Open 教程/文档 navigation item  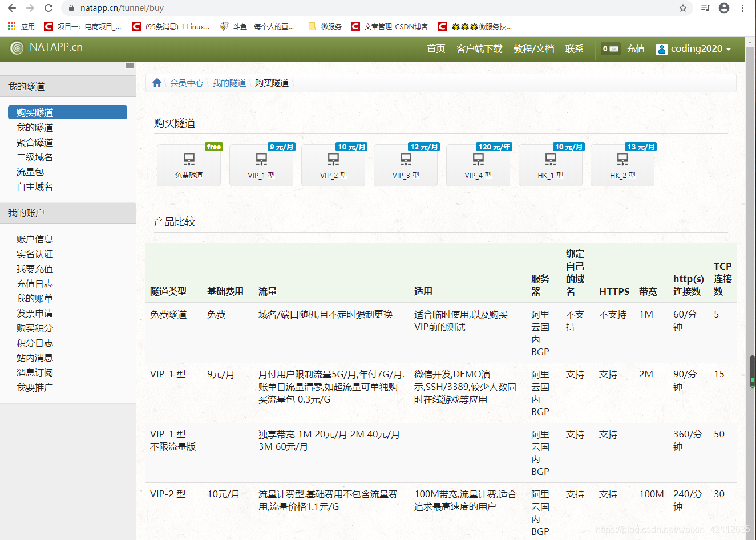(533, 49)
